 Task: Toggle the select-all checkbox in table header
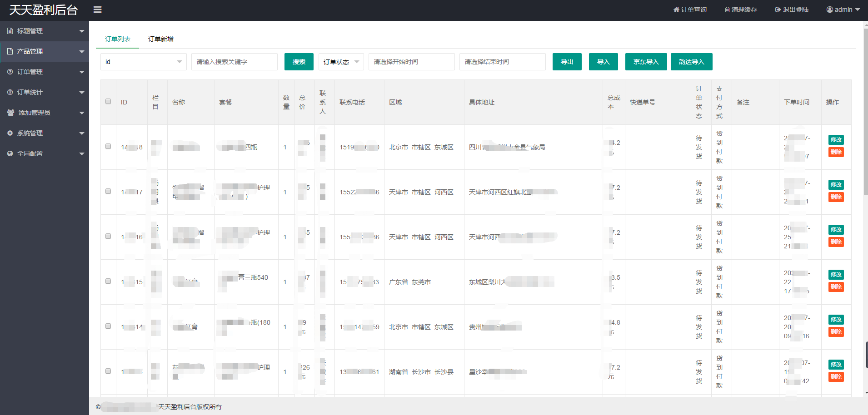click(108, 102)
